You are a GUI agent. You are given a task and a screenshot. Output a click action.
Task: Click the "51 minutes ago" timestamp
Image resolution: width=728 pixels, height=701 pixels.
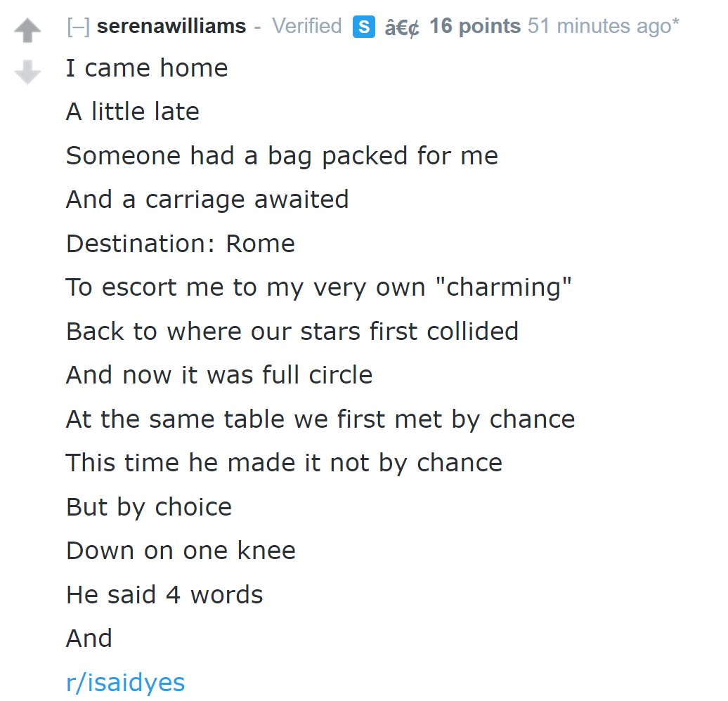599,27
